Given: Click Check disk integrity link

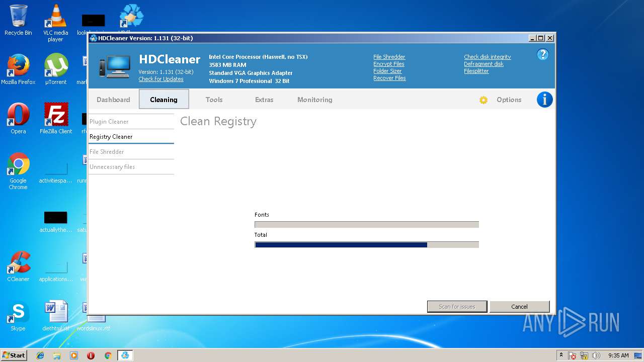Looking at the screenshot, I should click(x=487, y=57).
